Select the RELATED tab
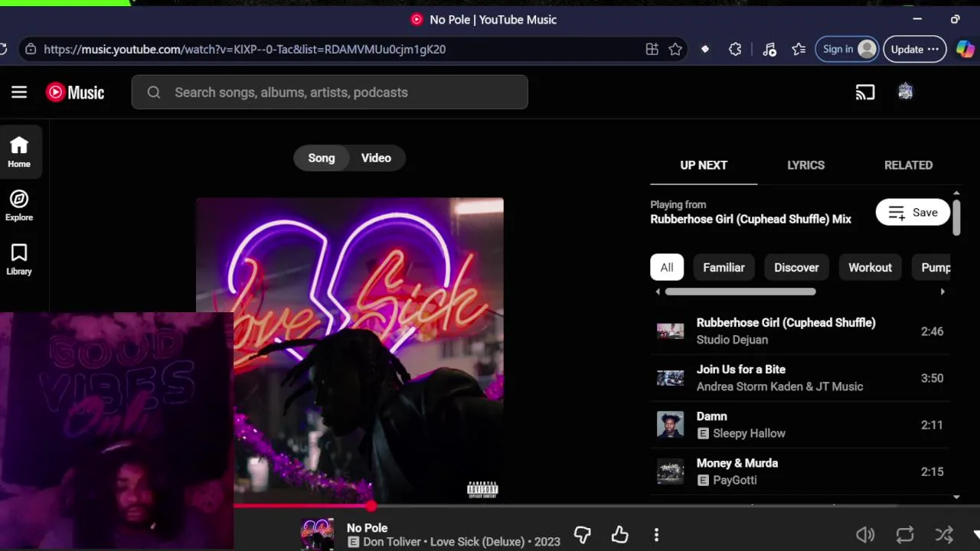Screen dimensions: 980x551 click(909, 165)
